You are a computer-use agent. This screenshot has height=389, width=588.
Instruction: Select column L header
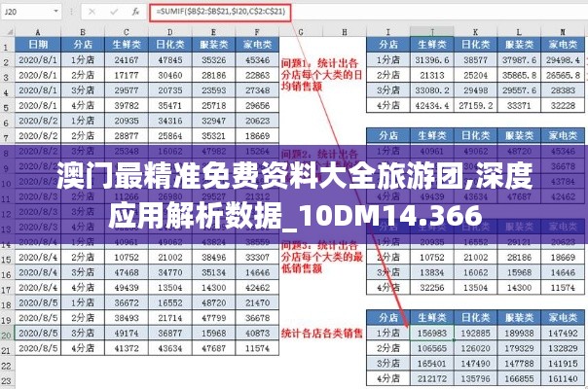[517, 31]
